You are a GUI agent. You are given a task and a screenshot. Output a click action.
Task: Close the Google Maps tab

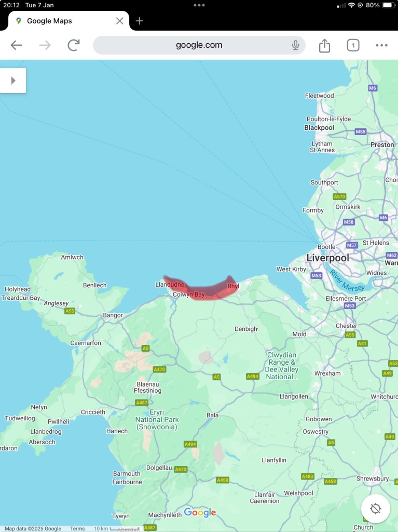tap(120, 21)
